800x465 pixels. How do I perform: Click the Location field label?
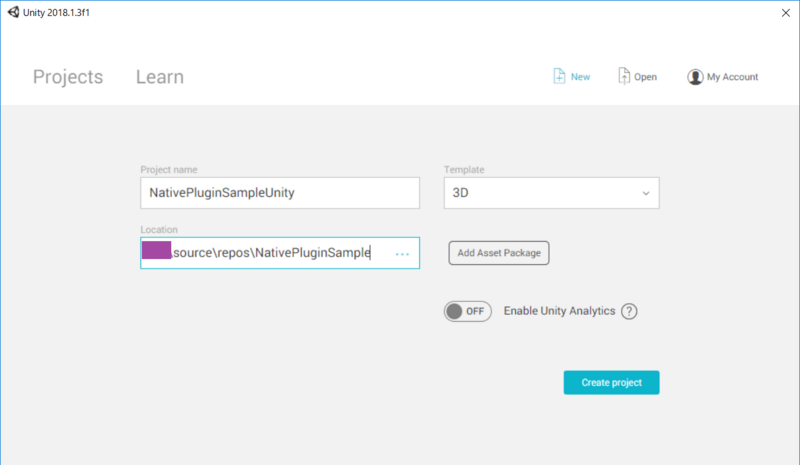click(x=159, y=230)
